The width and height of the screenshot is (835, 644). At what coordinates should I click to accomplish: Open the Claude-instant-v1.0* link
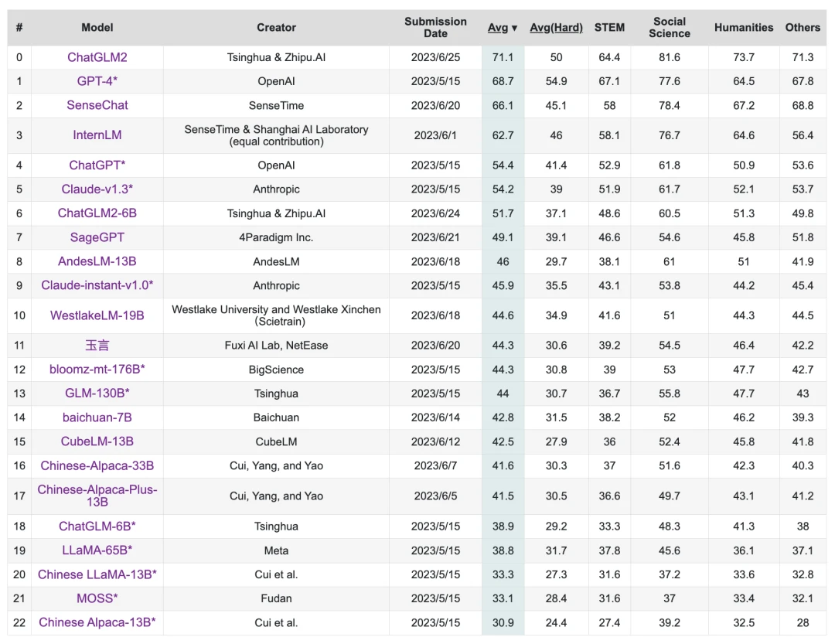click(x=97, y=285)
